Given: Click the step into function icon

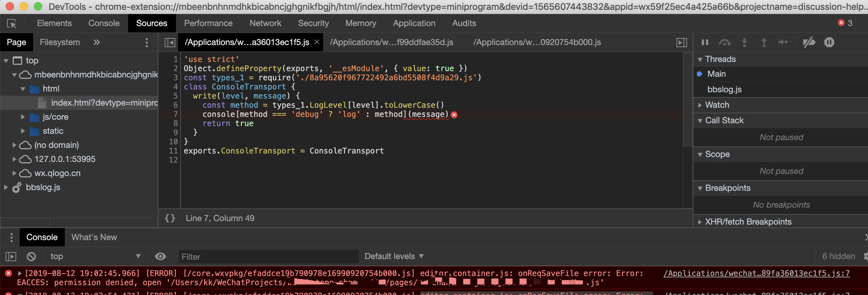Looking at the screenshot, I should (x=744, y=43).
